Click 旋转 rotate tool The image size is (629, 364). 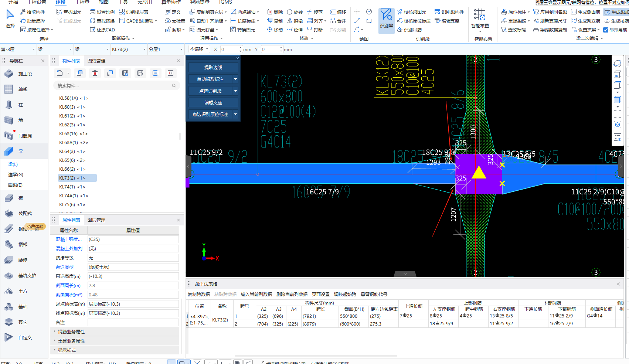(295, 12)
